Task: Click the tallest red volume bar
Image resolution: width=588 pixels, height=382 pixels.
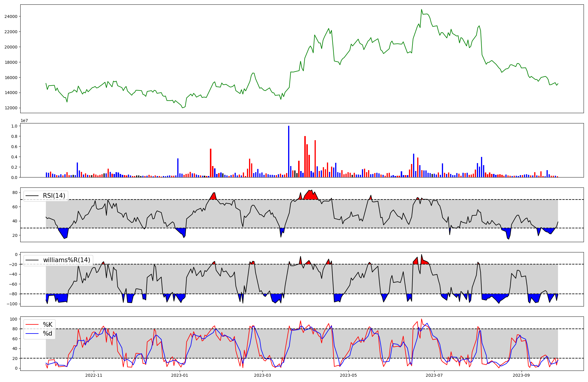Action: click(x=305, y=157)
